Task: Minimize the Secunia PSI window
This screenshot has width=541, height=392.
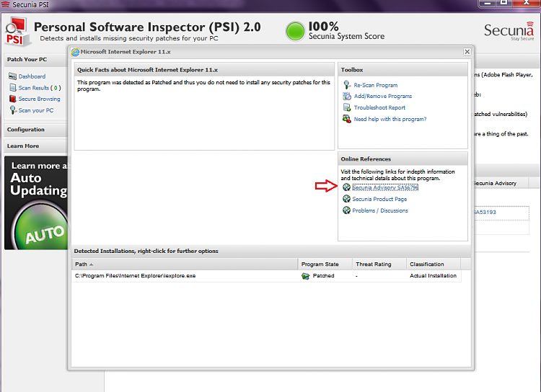Action: pos(487,3)
